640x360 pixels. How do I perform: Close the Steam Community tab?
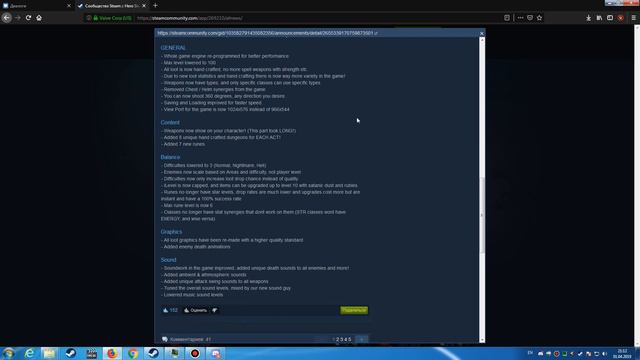144,6
